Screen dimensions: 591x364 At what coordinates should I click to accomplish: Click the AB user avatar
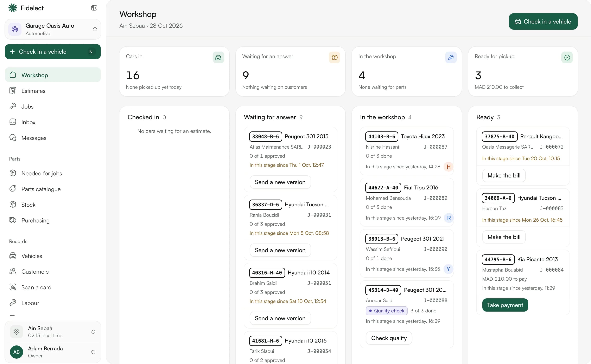point(16,352)
